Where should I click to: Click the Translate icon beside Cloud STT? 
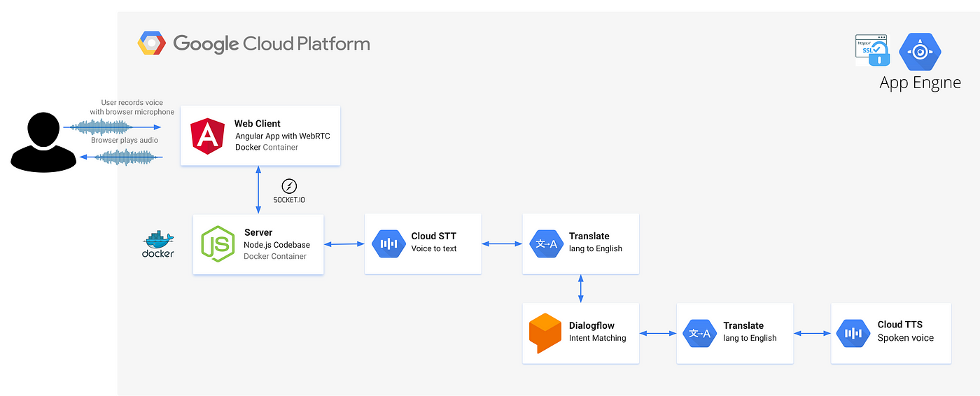click(546, 244)
